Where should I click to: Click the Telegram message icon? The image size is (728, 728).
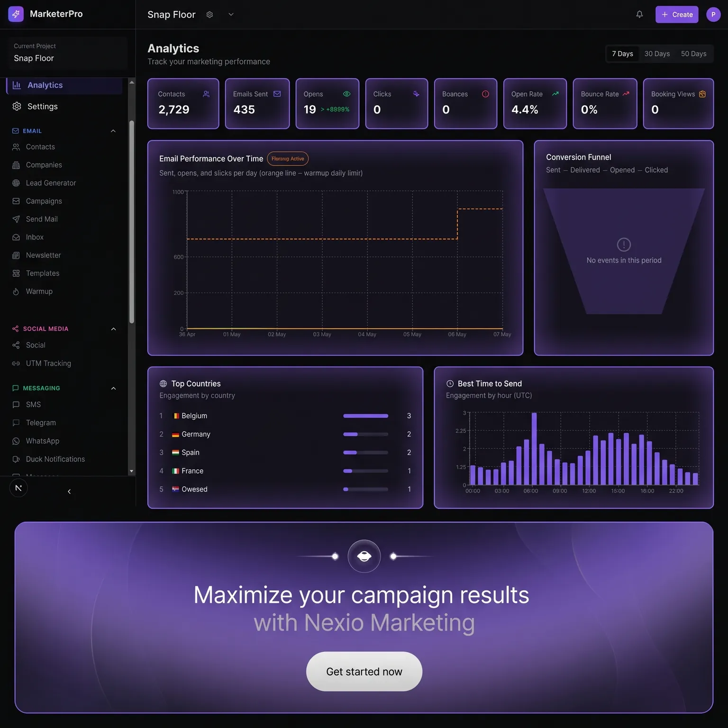[16, 423]
